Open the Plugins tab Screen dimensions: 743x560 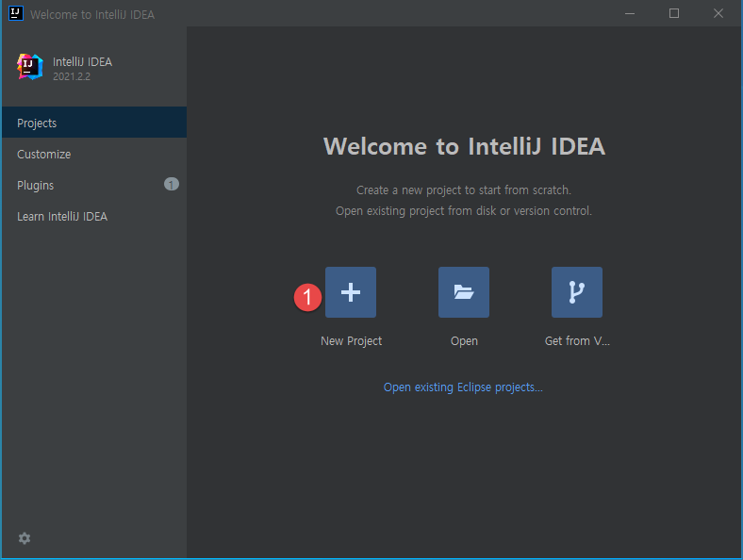pyautogui.click(x=94, y=185)
